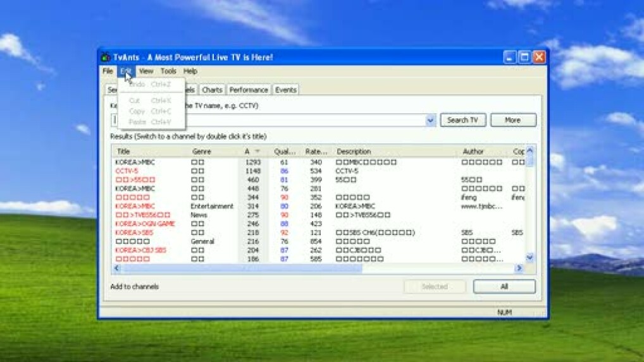This screenshot has height=362, width=644.
Task: Click the horizontal scrollbar right arrow
Action: point(519,268)
